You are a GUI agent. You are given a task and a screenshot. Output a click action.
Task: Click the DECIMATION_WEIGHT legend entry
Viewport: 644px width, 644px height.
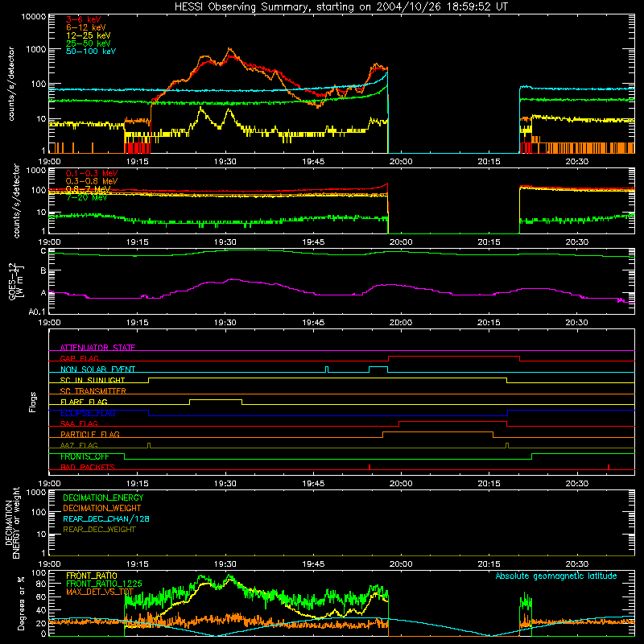click(x=102, y=508)
